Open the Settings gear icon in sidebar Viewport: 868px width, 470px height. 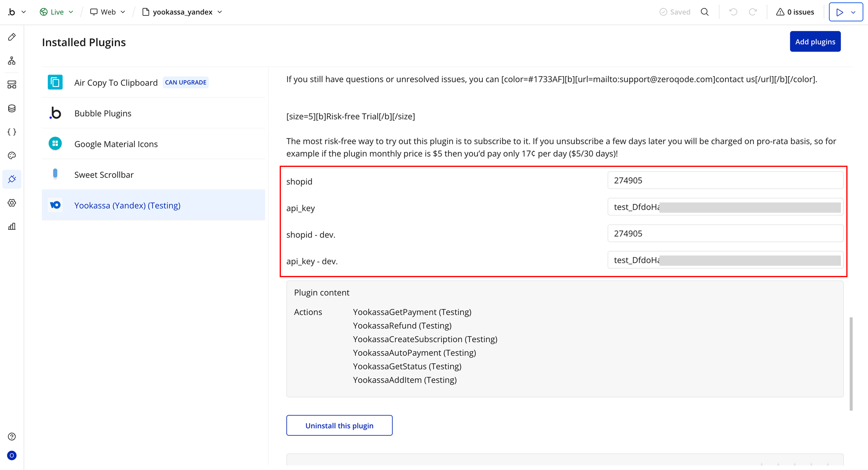(x=12, y=203)
